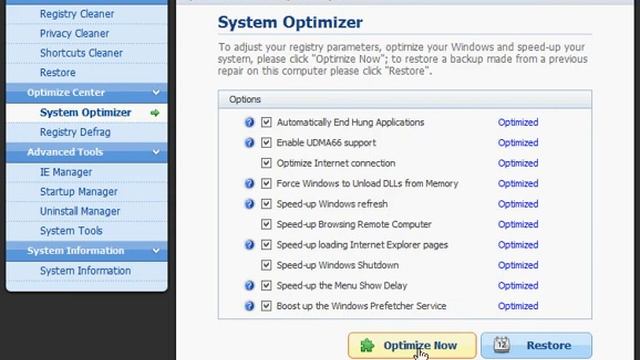Uncheck Force Windows to Unload DLLs from Memory
This screenshot has height=360, width=640.
(x=266, y=184)
